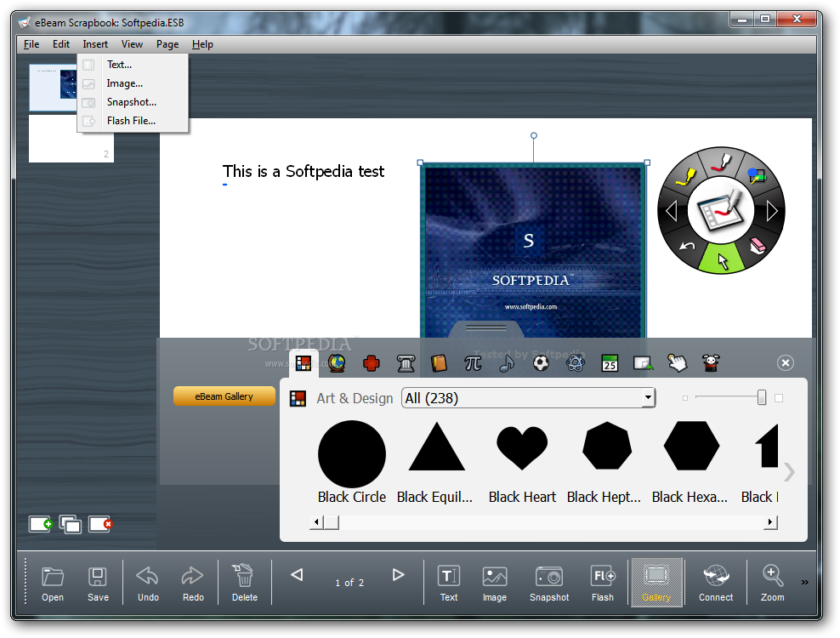The width and height of the screenshot is (840, 638).
Task: Choose Text... from the Insert menu
Action: click(133, 65)
